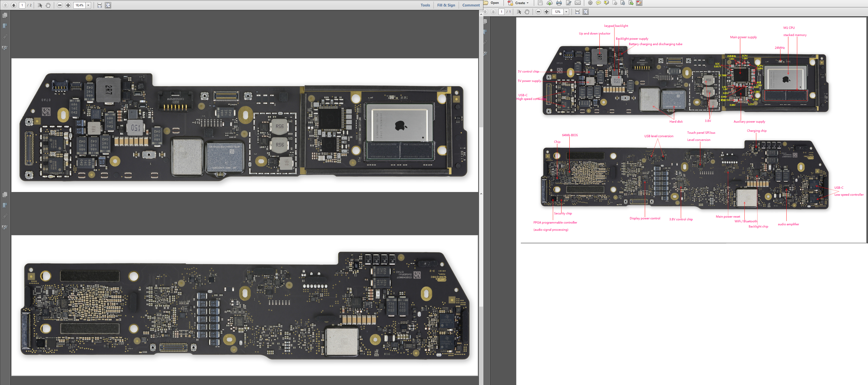Click the 'stacked memory' label
The image size is (868, 385).
795,35
